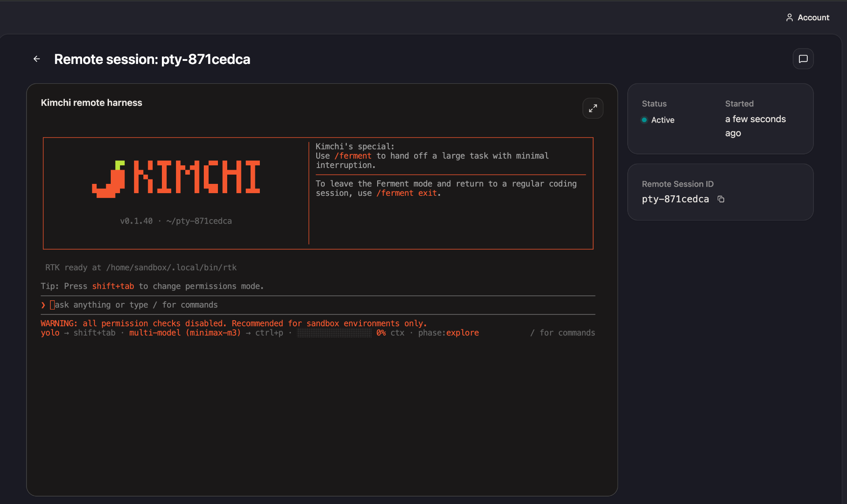Focus the 'ask anything' prompt input
This screenshot has width=847, height=504.
pos(318,305)
